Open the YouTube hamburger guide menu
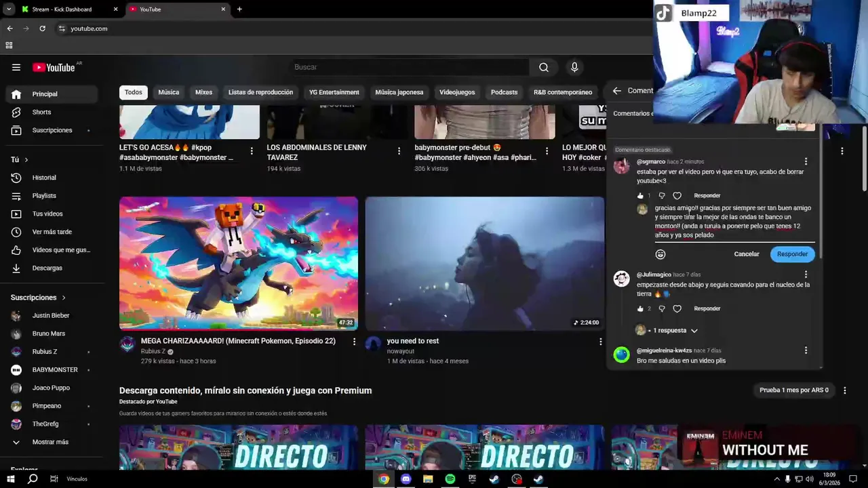This screenshot has width=868, height=488. [x=16, y=67]
